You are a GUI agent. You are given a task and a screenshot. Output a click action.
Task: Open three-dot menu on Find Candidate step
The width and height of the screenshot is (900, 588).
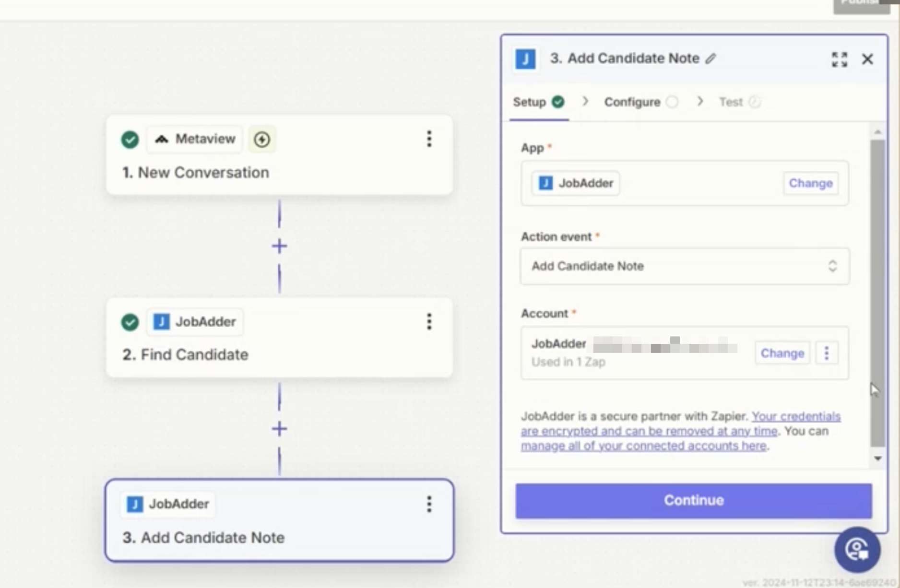pos(429,321)
